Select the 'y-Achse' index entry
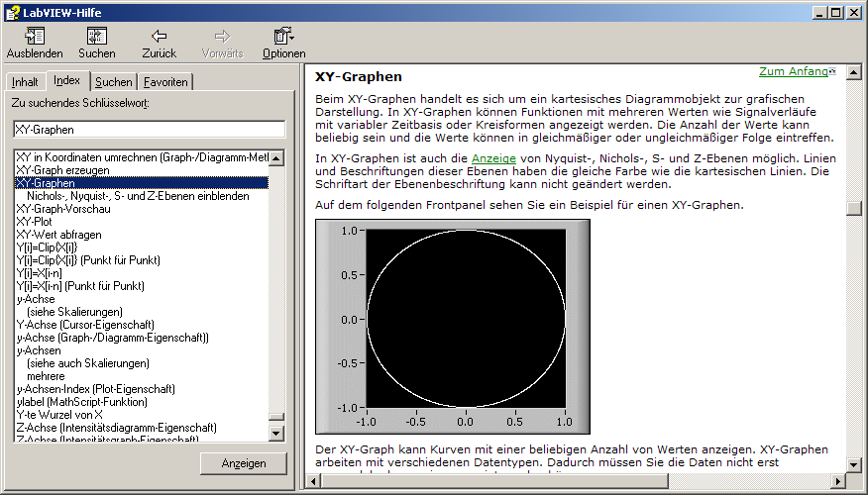868x495 pixels. coord(142,299)
